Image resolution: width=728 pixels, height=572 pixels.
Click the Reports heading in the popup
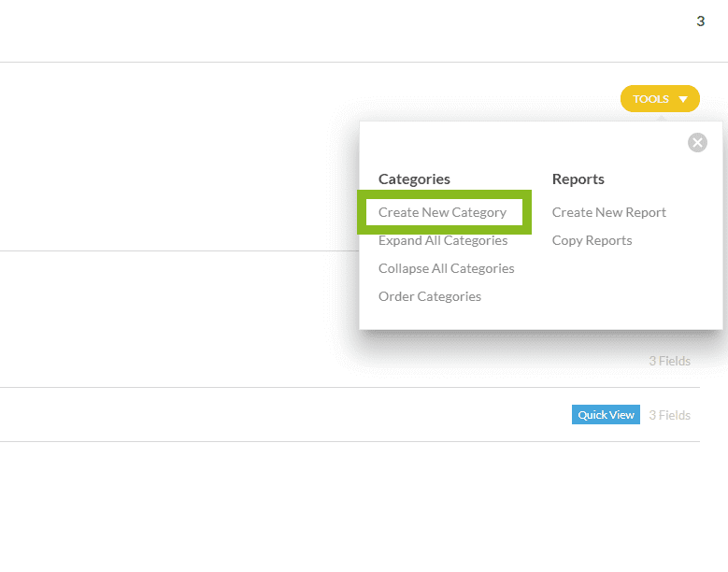(578, 179)
